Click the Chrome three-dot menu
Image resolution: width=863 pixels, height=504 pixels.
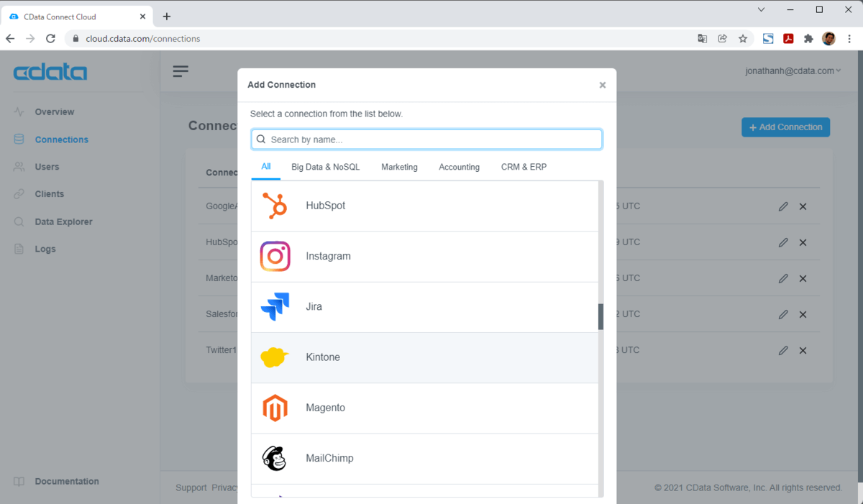[x=849, y=39]
